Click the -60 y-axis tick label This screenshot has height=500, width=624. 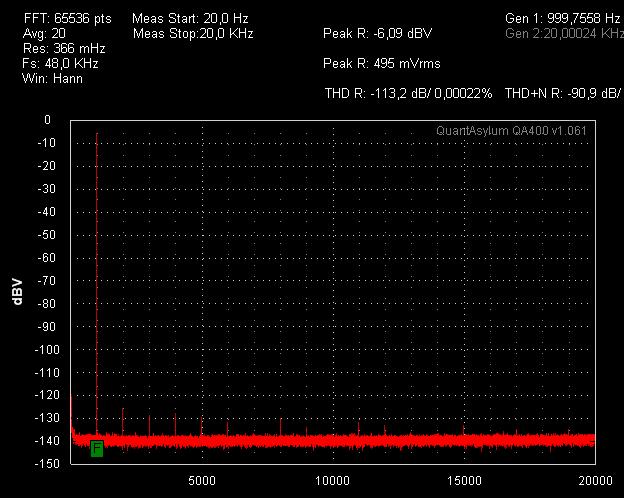click(49, 258)
